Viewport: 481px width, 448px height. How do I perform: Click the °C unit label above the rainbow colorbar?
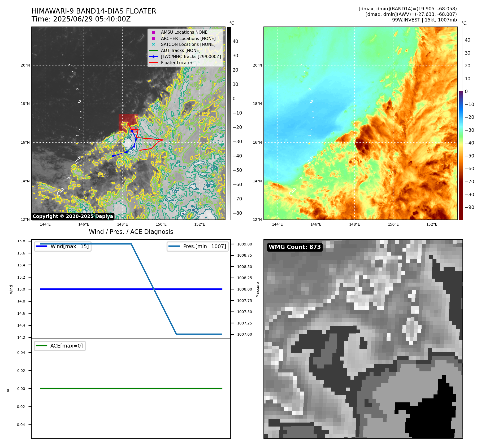tap(464, 23)
